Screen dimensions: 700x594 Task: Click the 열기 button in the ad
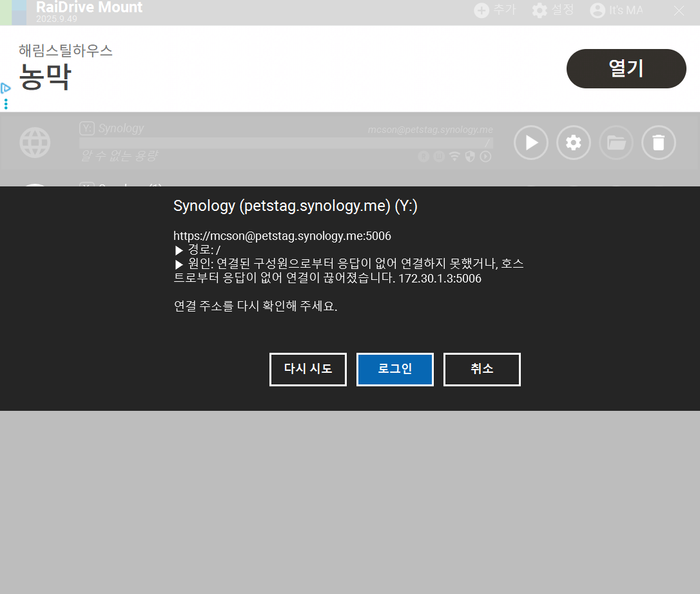(626, 68)
